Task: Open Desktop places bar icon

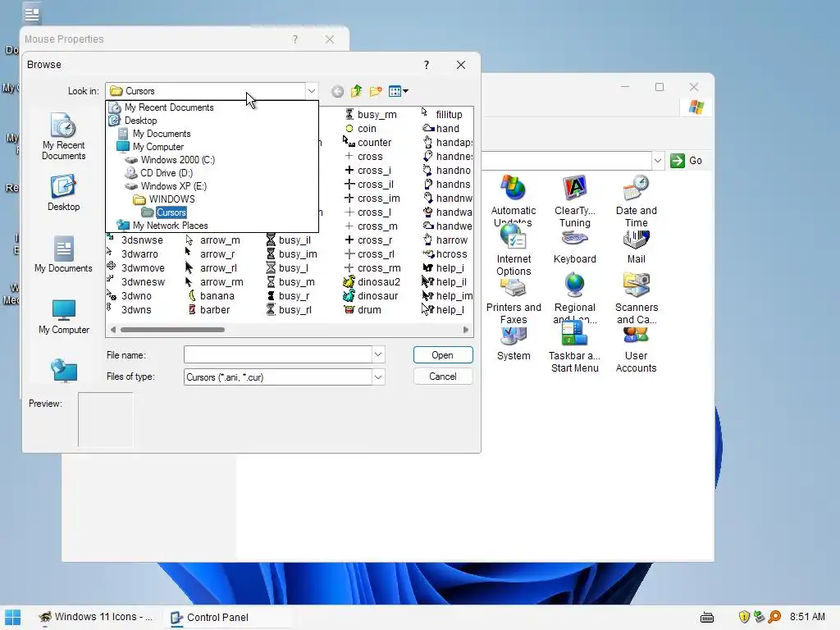Action: (64, 194)
